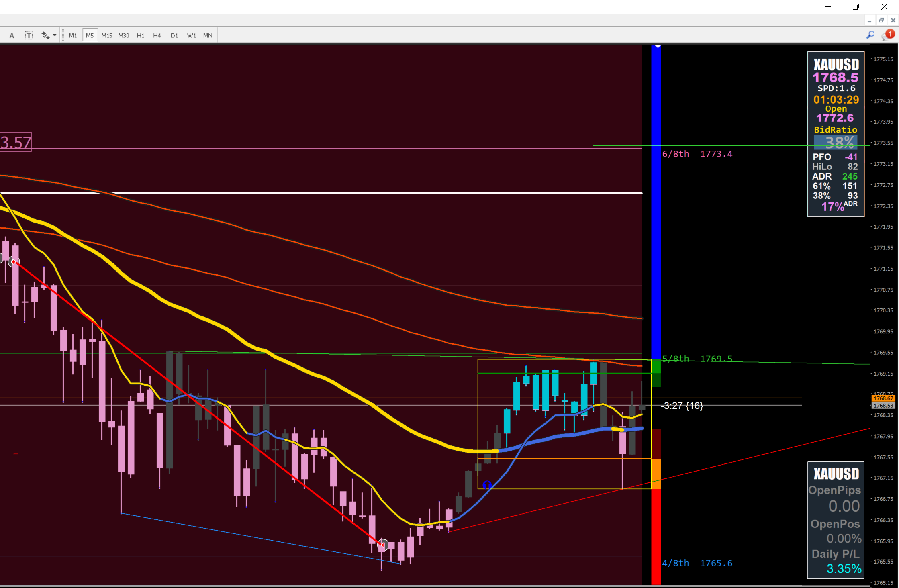The width and height of the screenshot is (899, 588).
Task: Select the red downtrend line start handle
Action: tap(13, 262)
